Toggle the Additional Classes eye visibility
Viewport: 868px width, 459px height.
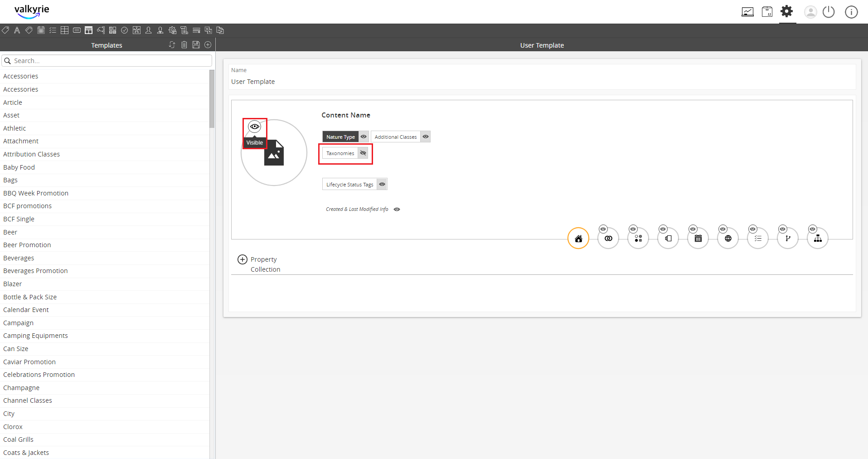(426, 137)
